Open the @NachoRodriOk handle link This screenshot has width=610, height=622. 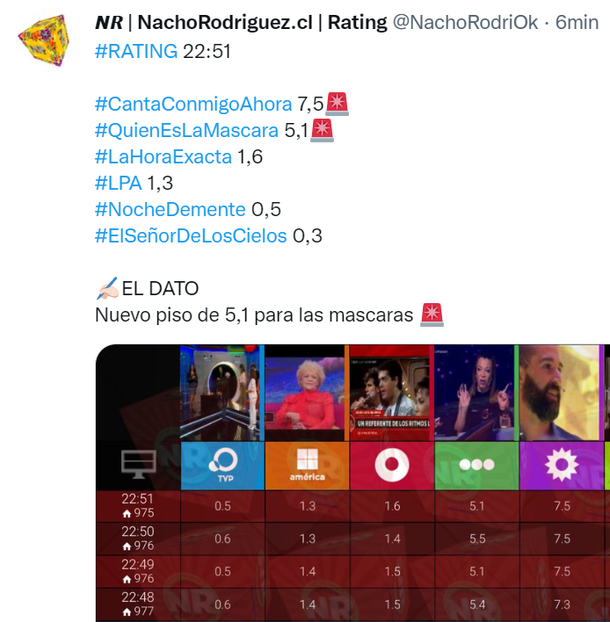pos(465,23)
